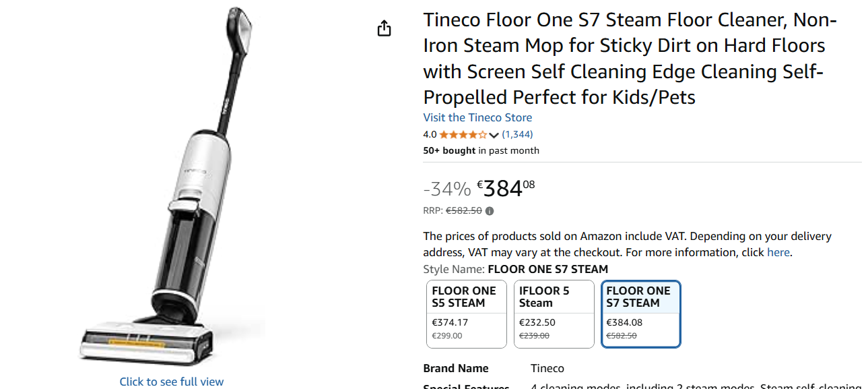Click the -34% discount label
This screenshot has width=868, height=389.
pos(447,189)
